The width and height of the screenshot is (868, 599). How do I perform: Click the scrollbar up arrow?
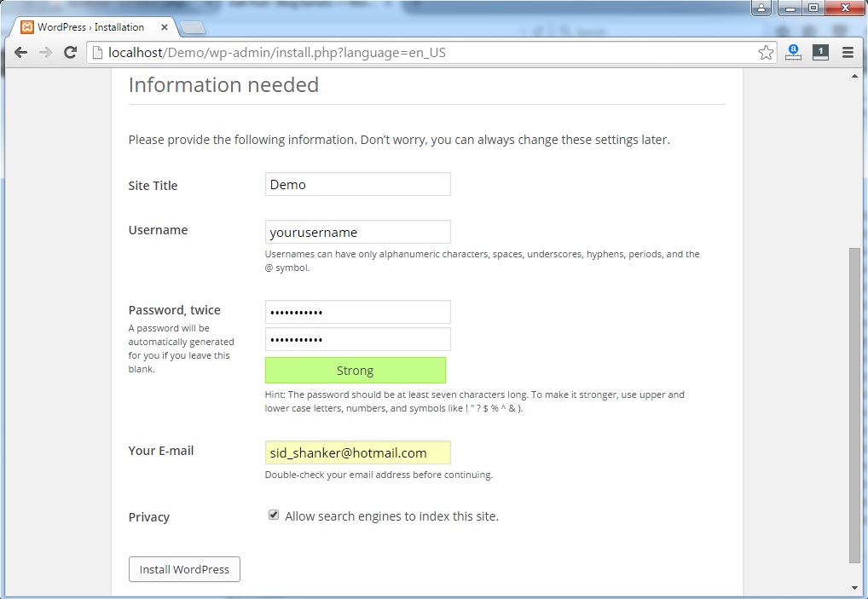(x=854, y=77)
